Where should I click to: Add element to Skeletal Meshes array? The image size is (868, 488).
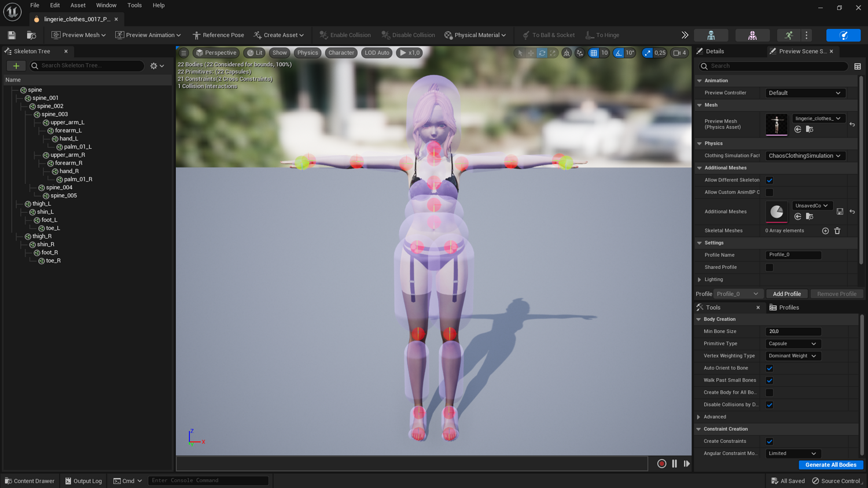point(826,231)
